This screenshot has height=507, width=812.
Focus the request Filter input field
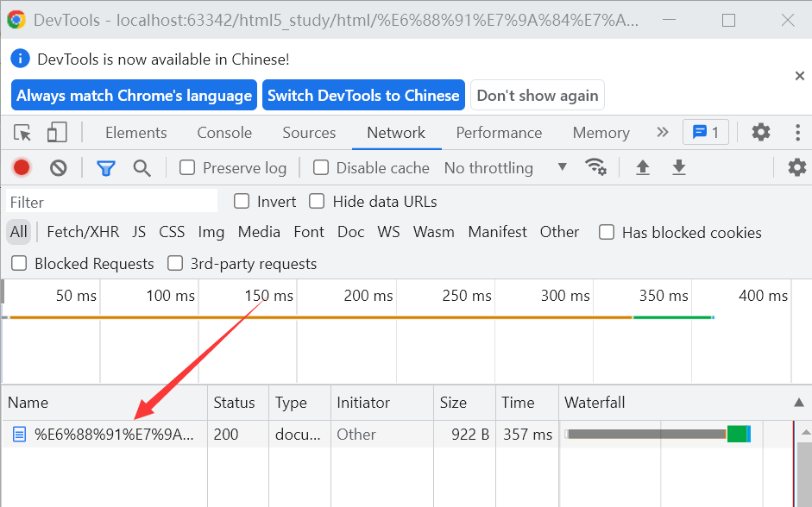click(110, 201)
